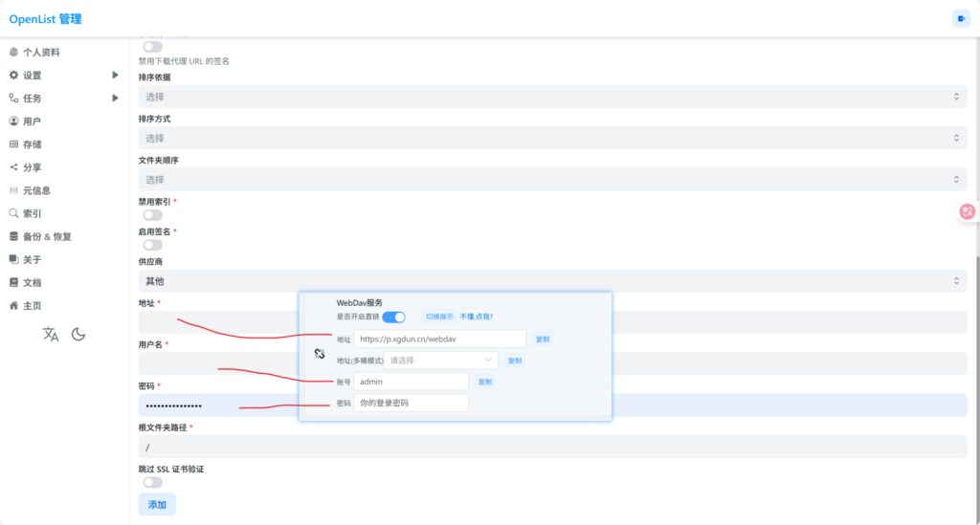Click the 账号 field containing admin

click(412, 382)
